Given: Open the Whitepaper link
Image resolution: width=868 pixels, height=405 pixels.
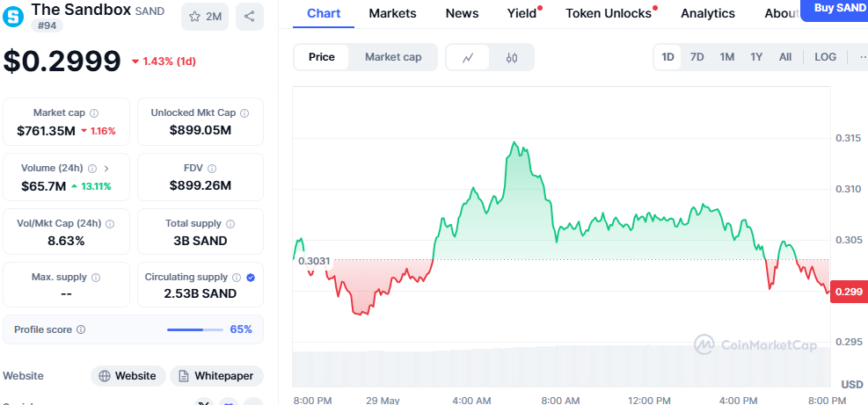Looking at the screenshot, I should [216, 376].
